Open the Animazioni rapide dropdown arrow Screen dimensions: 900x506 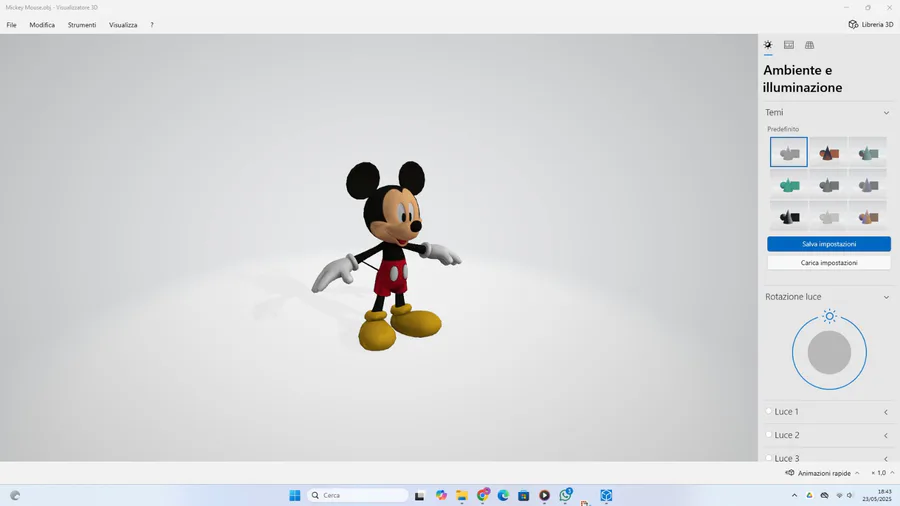857,473
